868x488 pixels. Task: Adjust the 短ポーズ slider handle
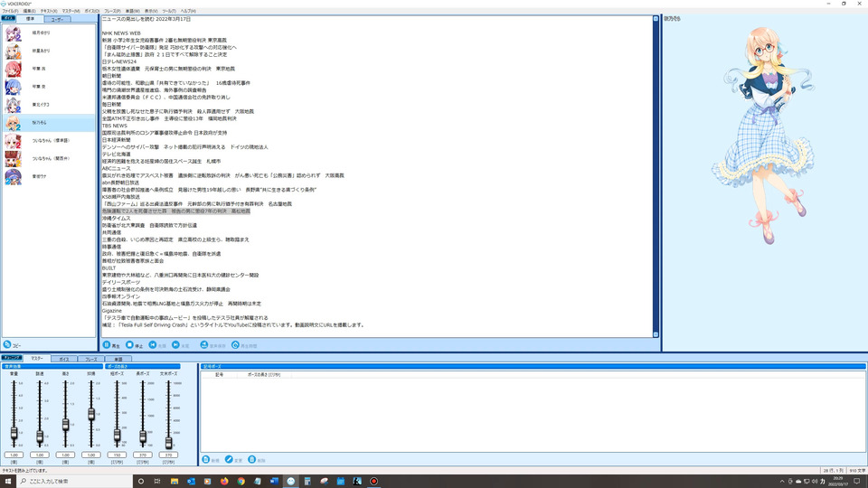pyautogui.click(x=117, y=436)
